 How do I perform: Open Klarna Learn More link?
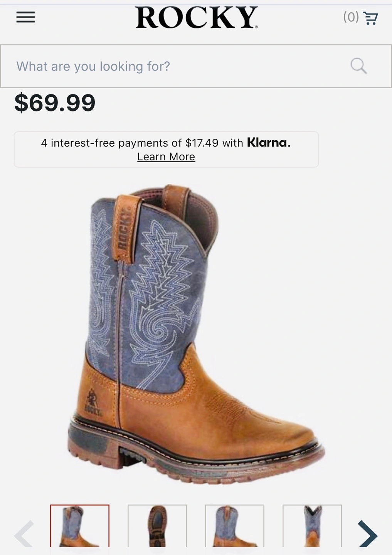[166, 157]
